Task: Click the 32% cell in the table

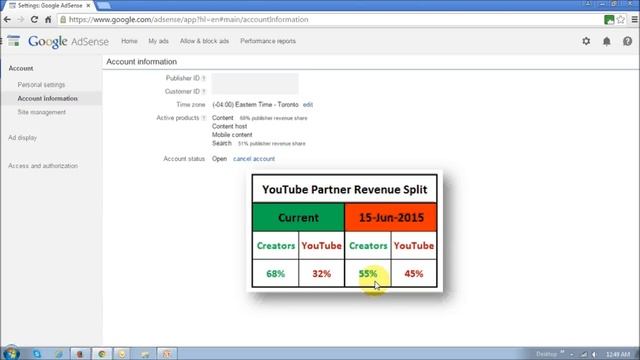Action: pyautogui.click(x=322, y=273)
